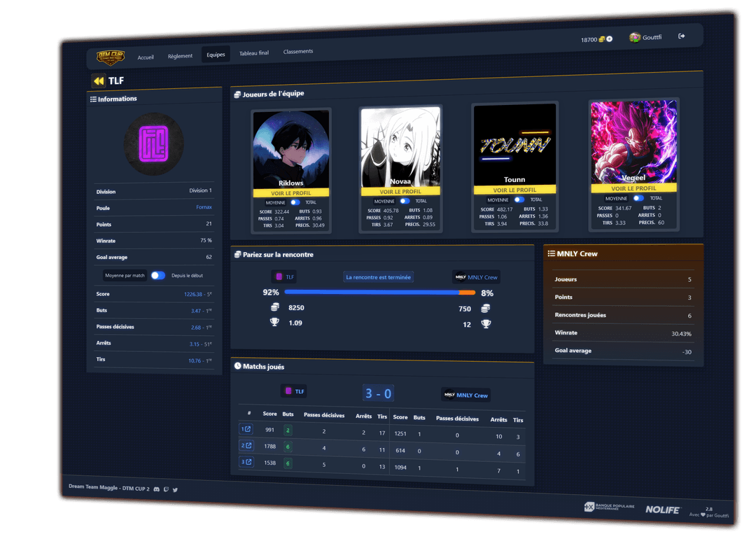Image resolution: width=756 pixels, height=539 pixels.
Task: Click the add coins plus icon
Action: (x=609, y=39)
